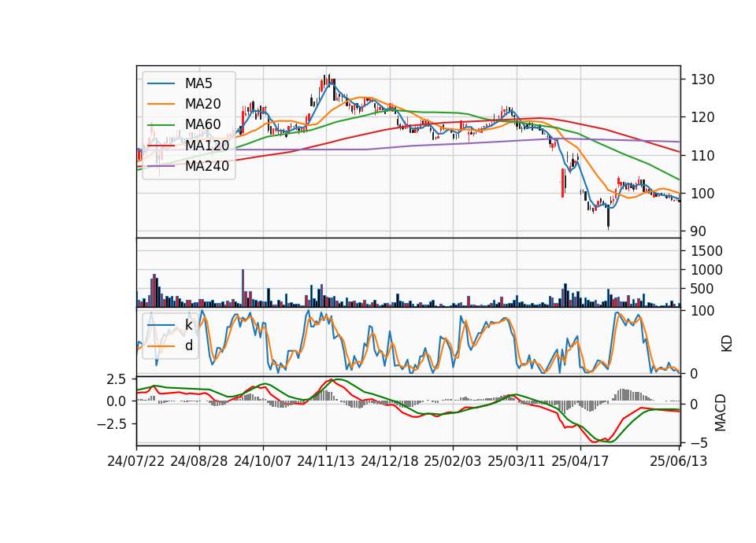Click the 500 volume axis label
The image size is (756, 543).
tap(702, 289)
